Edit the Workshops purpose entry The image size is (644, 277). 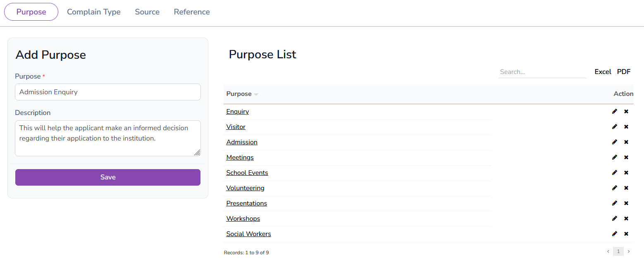point(615,218)
